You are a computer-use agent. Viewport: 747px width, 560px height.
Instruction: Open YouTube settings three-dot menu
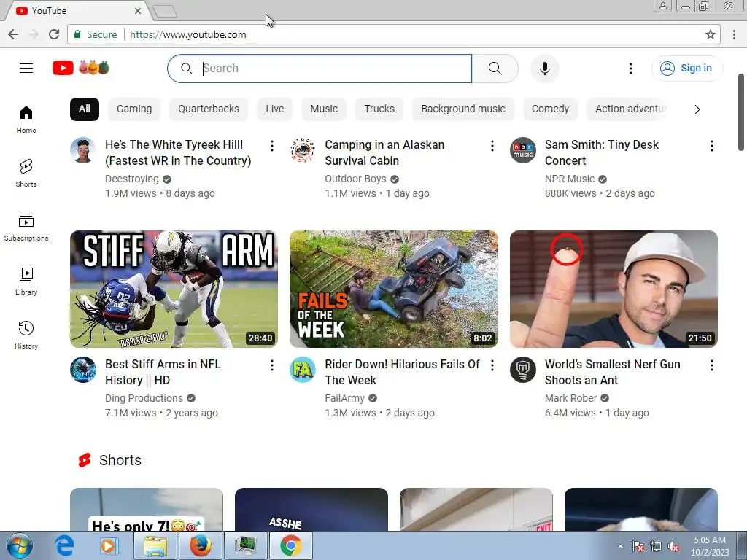(x=631, y=69)
